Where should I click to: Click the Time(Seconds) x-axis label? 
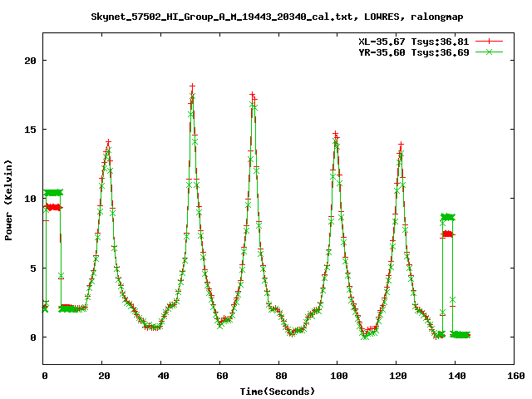[x=278, y=392]
